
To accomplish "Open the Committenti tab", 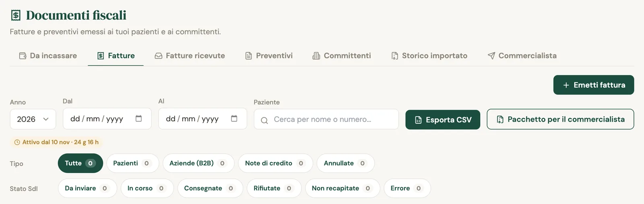I will [342, 56].
